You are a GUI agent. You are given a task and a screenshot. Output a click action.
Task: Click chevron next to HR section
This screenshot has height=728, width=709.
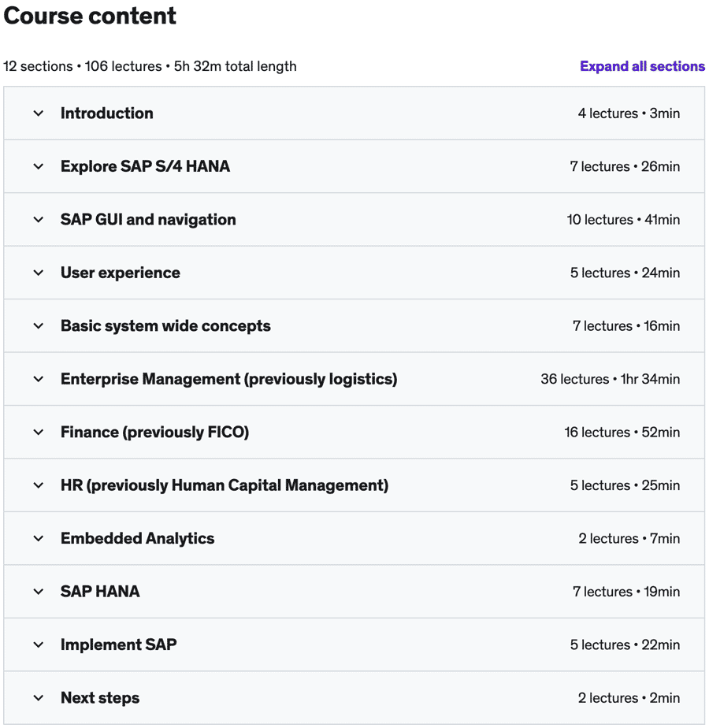click(x=39, y=485)
